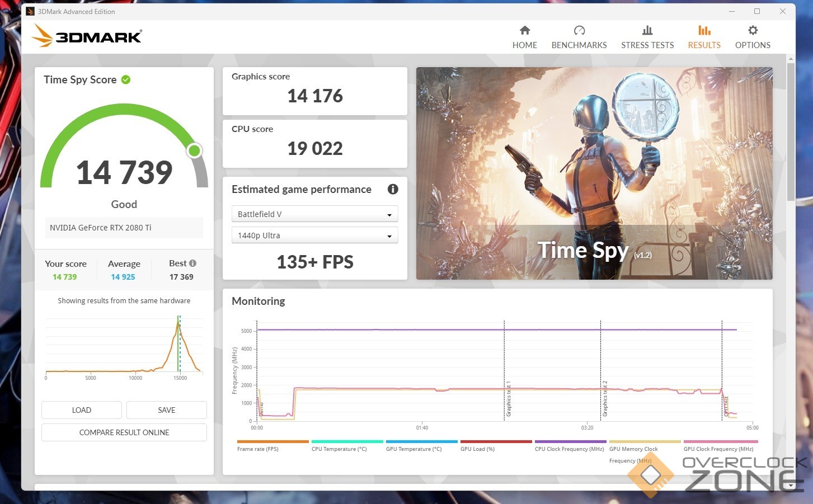Expand the 1440p Ultra resolution dropdown

point(314,235)
